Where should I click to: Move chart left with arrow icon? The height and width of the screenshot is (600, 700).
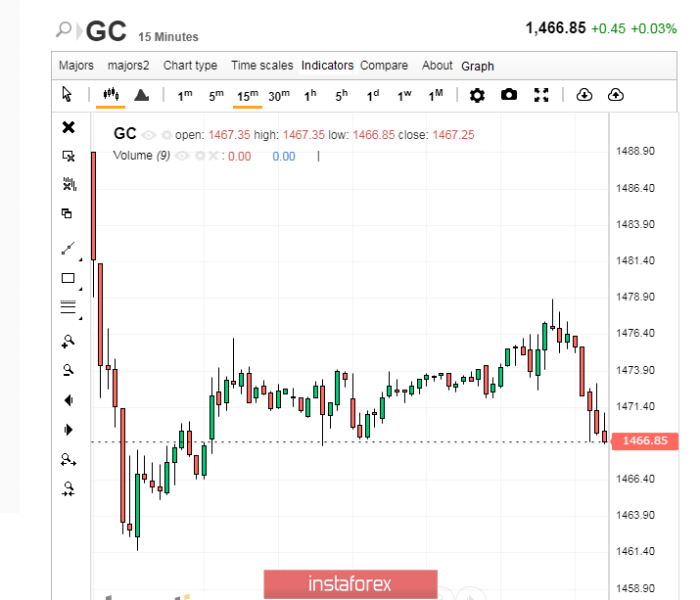pyautogui.click(x=69, y=400)
